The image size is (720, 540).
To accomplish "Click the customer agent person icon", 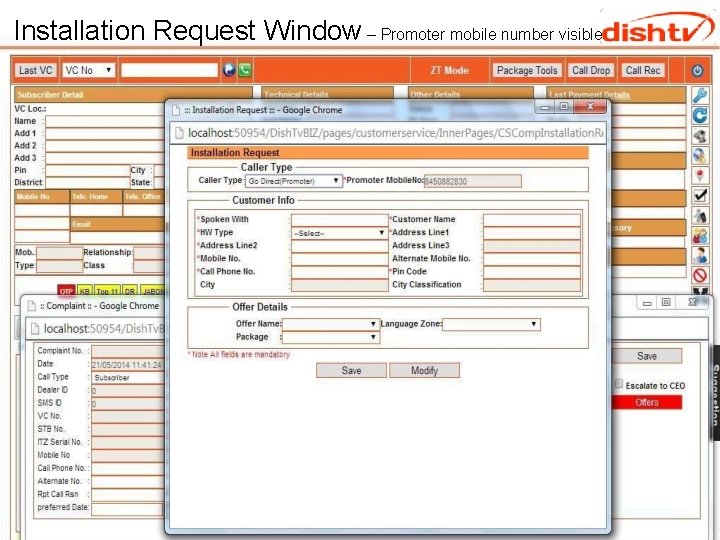I will tap(700, 255).
